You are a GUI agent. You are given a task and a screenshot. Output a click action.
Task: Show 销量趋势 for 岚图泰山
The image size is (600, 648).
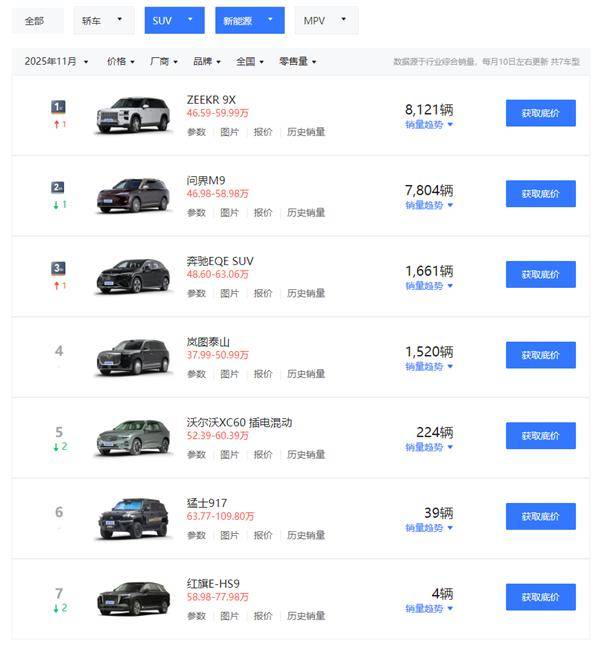(x=429, y=367)
